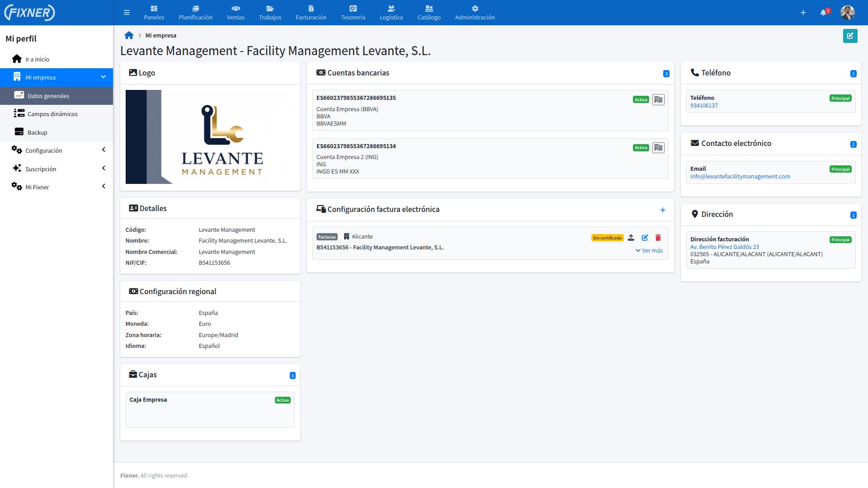Screen dimensions: 868x488
Task: Open the Planificación menu
Action: point(195,13)
